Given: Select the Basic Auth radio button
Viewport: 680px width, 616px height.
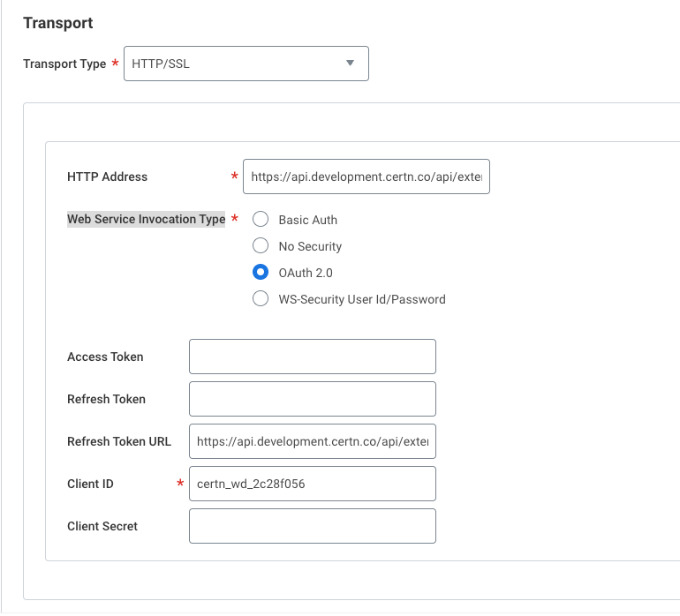Looking at the screenshot, I should (x=261, y=220).
